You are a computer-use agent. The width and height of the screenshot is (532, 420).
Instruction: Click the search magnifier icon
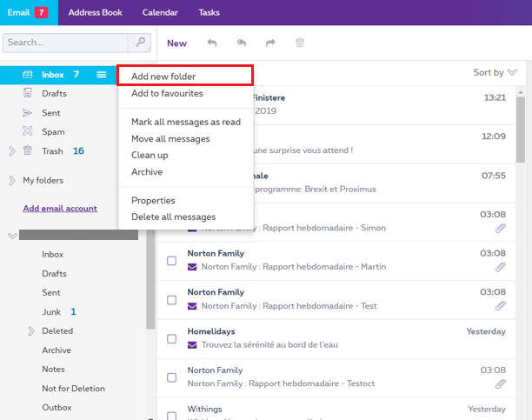click(x=139, y=43)
